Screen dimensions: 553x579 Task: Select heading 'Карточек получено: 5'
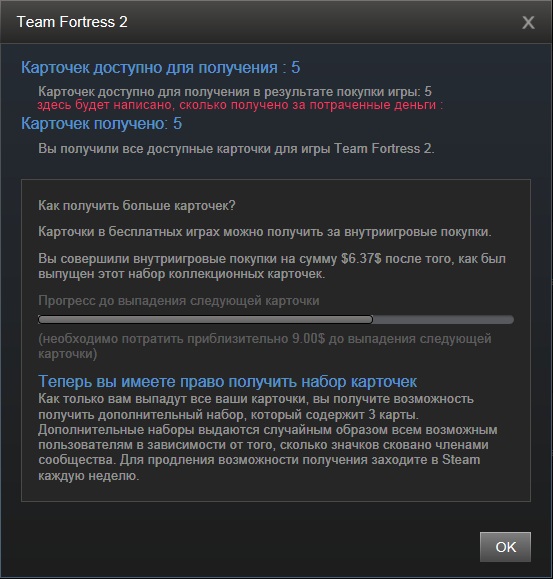(101, 124)
